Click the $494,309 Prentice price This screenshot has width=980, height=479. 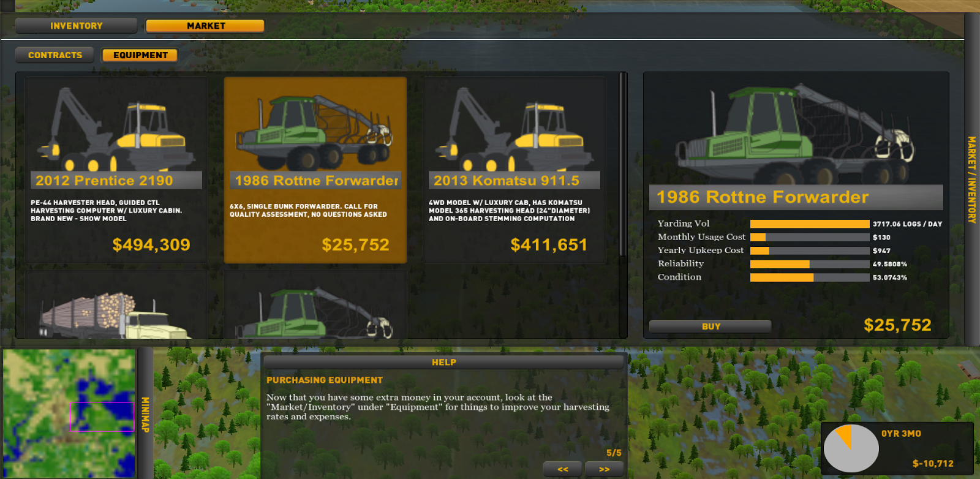(151, 245)
